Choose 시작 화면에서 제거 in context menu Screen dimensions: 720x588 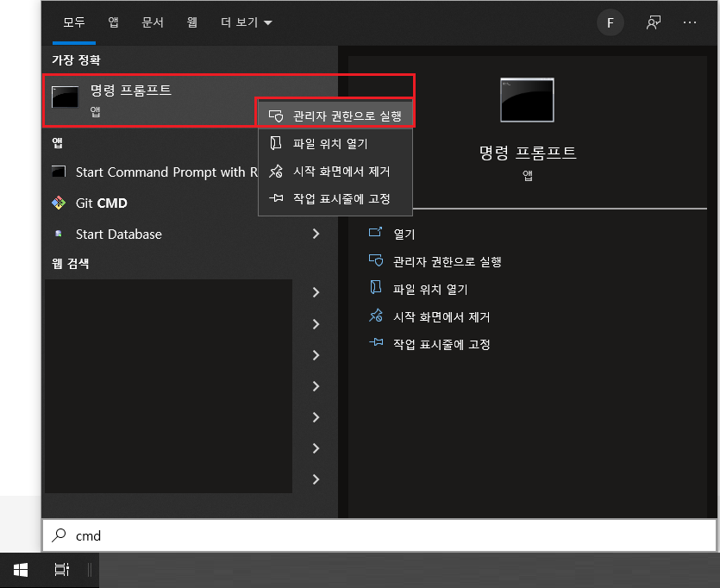(x=335, y=172)
